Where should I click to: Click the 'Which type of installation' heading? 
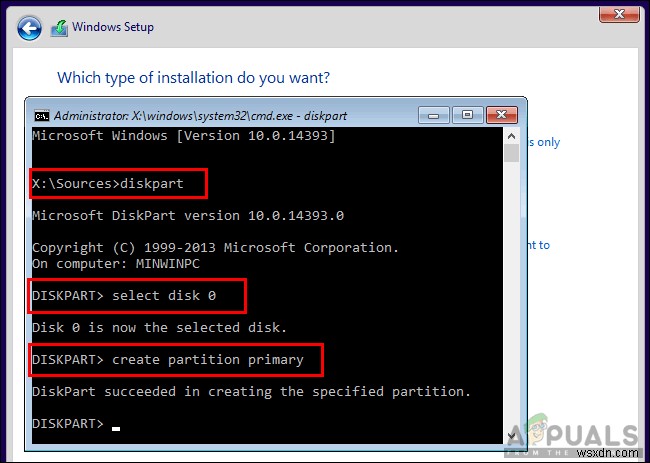[x=193, y=77]
